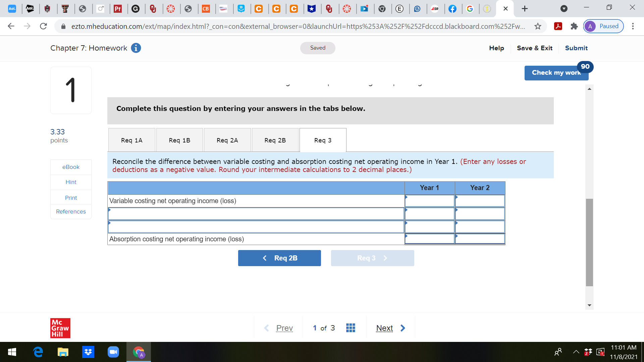Screen dimensions: 644x362
Task: Open the grid question navigator
Action: [351, 327]
